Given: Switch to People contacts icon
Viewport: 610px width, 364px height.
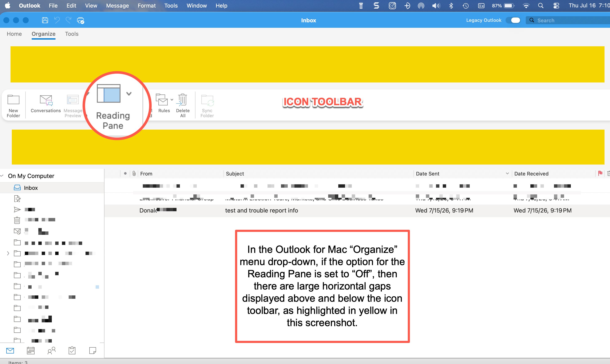Looking at the screenshot, I should (52, 351).
